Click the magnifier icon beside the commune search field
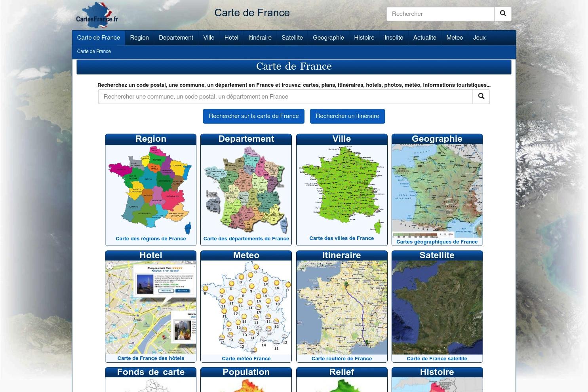 [481, 96]
